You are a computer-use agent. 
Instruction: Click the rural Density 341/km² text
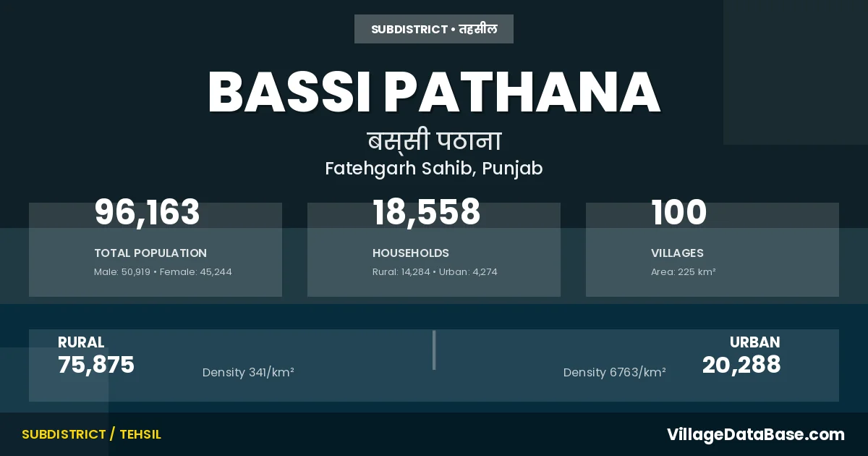(x=248, y=373)
